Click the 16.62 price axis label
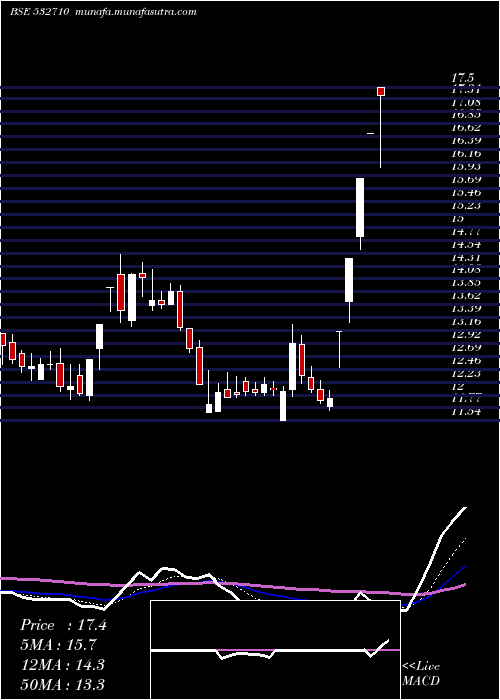This screenshot has height=700, width=500. point(466,128)
